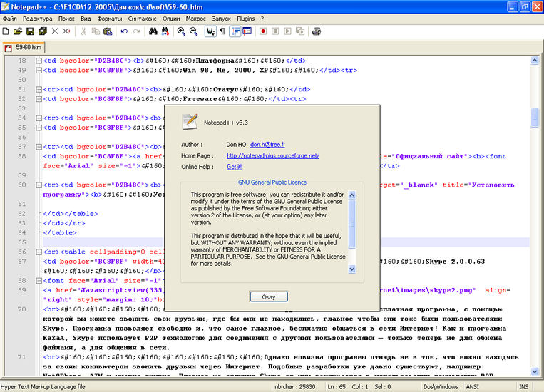The width and height of the screenshot is (544, 392).
Task: Open the Вид menu
Action: [86, 19]
